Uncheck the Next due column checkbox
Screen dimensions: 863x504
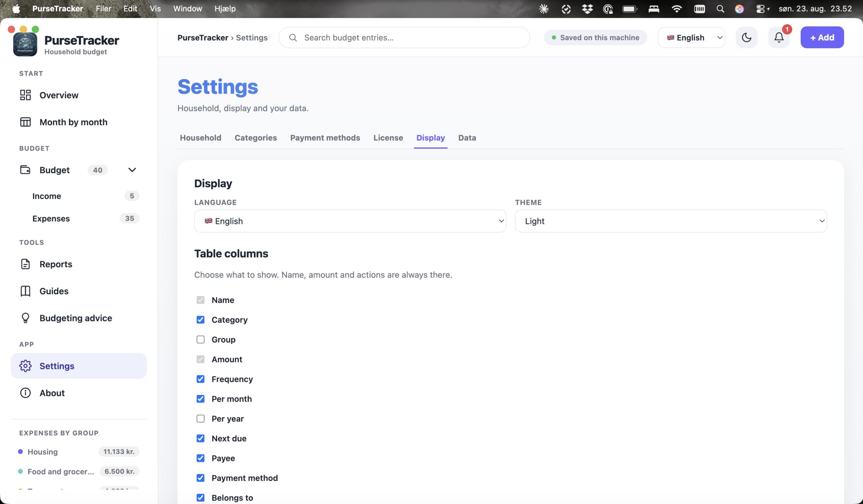(x=200, y=438)
